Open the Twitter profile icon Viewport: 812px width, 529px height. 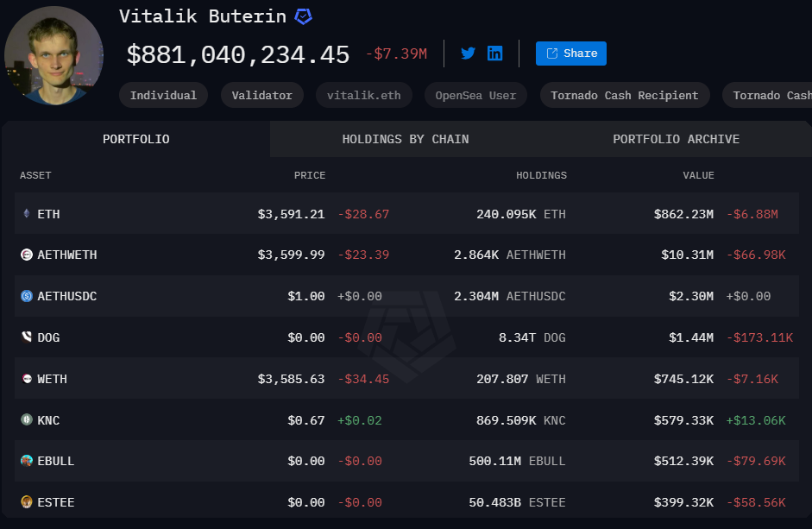point(468,53)
